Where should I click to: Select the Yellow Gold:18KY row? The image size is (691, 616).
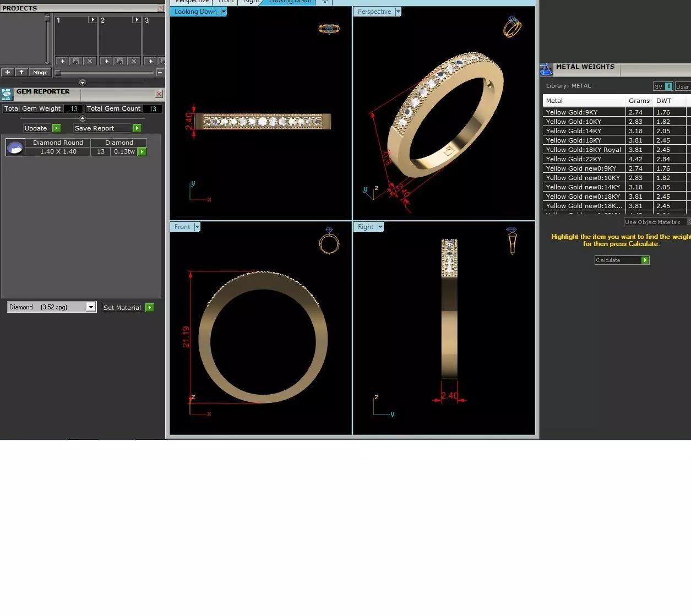coord(617,140)
